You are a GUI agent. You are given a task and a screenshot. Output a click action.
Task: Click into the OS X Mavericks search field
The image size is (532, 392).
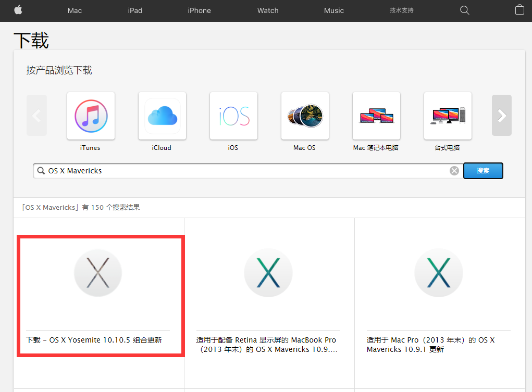point(248,171)
